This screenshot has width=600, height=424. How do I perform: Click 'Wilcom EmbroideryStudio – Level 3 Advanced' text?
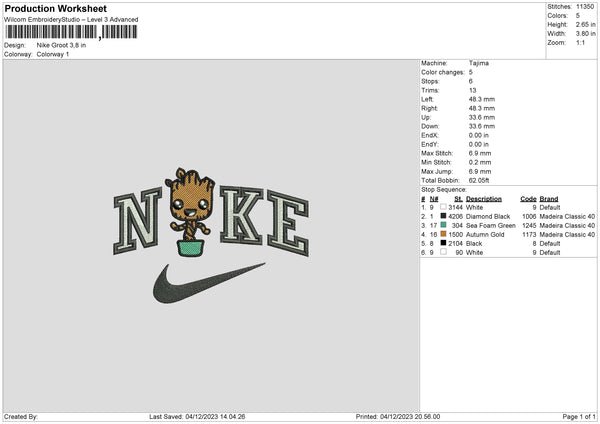click(71, 20)
